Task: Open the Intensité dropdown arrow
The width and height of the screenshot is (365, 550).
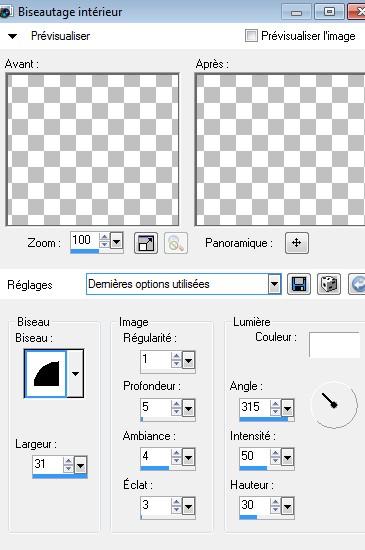Action: (x=287, y=457)
